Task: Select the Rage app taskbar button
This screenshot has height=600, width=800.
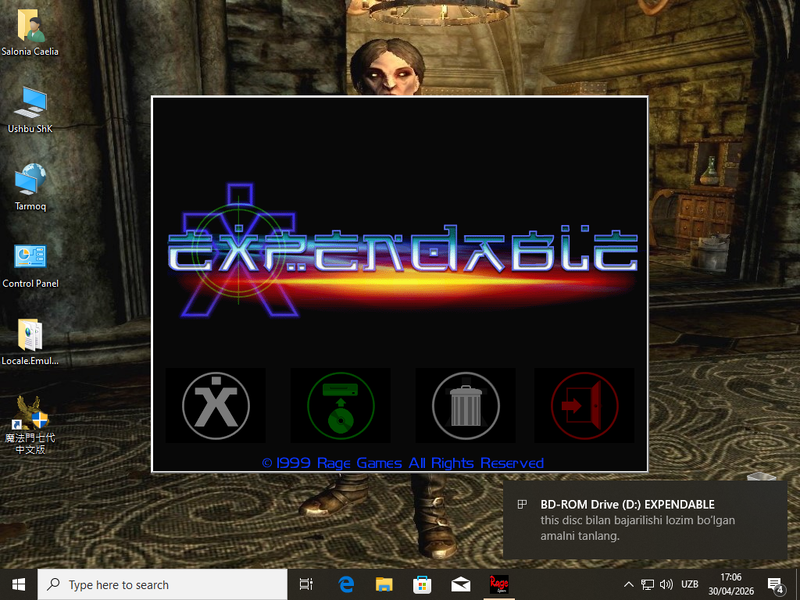Action: click(x=498, y=585)
